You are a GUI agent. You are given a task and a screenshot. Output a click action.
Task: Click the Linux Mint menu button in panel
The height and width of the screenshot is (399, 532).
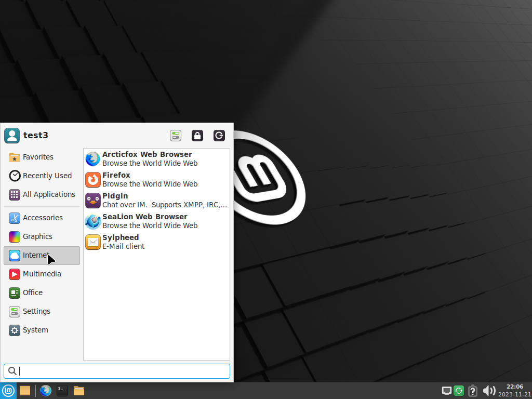[8, 391]
